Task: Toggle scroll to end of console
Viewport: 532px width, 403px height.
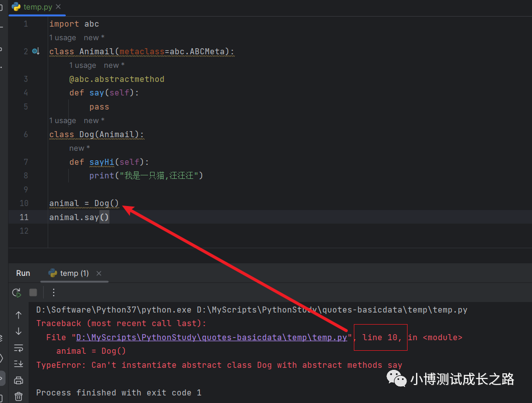Action: tap(19, 364)
